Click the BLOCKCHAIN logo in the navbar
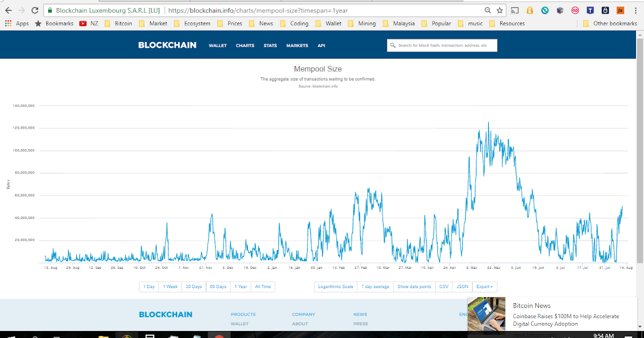 [166, 45]
